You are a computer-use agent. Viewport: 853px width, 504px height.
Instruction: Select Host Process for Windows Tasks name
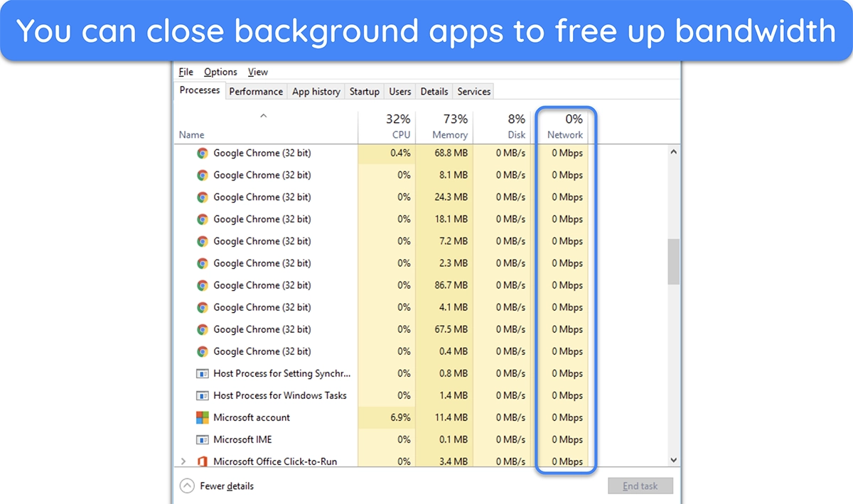(280, 395)
